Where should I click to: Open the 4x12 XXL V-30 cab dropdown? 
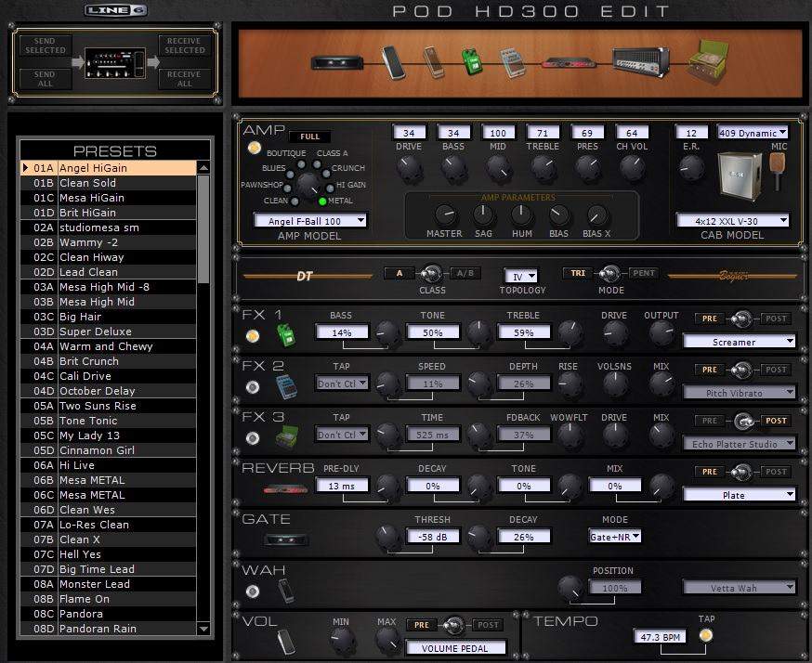(x=733, y=221)
